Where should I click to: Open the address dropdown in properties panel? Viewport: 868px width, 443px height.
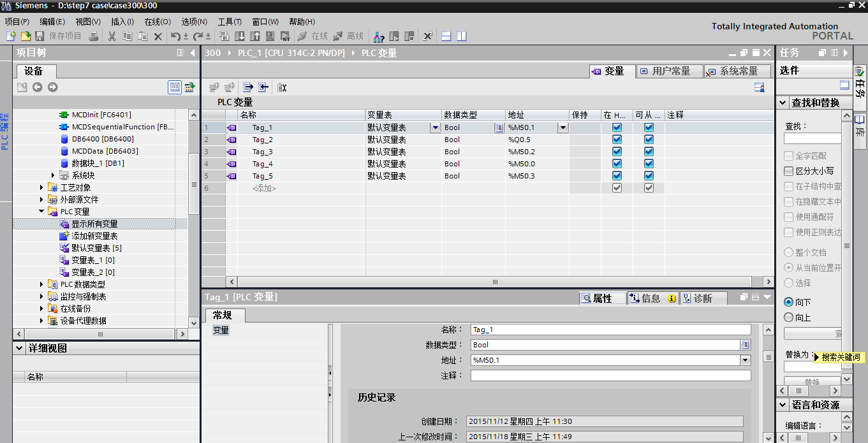point(746,360)
